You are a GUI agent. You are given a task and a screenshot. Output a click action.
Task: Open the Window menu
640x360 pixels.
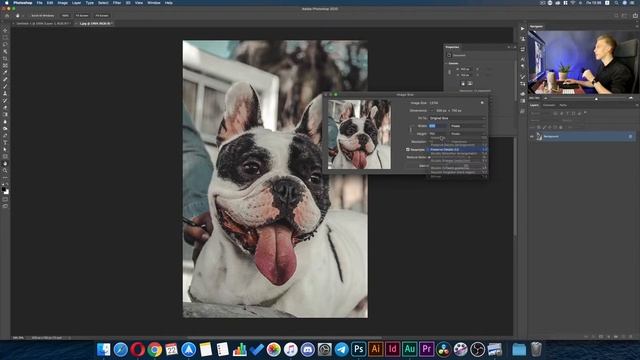153,3
